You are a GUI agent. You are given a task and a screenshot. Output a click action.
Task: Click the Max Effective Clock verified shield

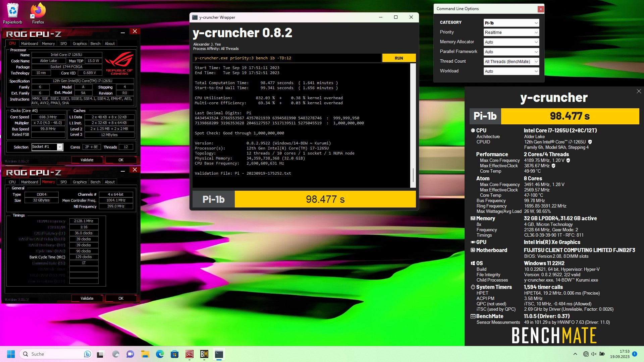[553, 166]
